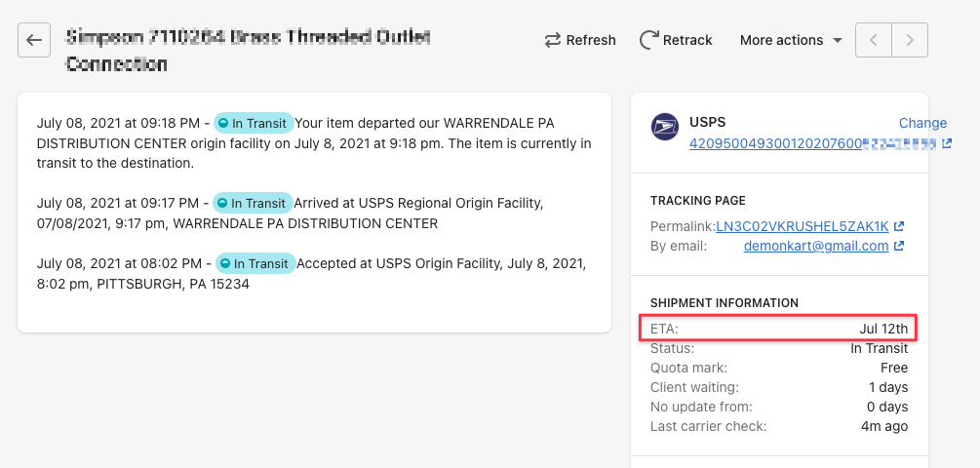
Task: Click the Refresh arrows icon
Action: coord(553,41)
